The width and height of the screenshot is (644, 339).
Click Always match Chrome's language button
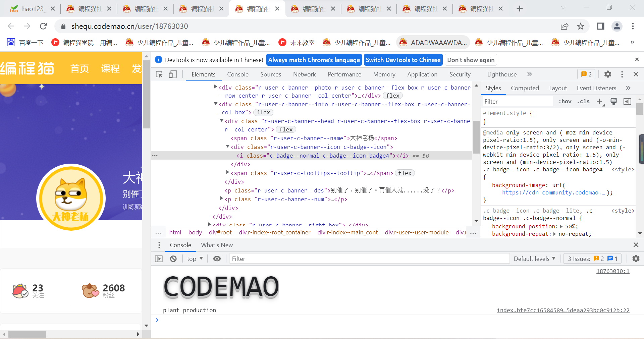point(314,60)
